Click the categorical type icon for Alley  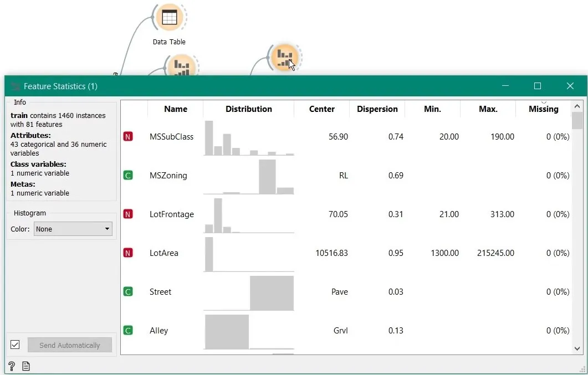click(128, 331)
